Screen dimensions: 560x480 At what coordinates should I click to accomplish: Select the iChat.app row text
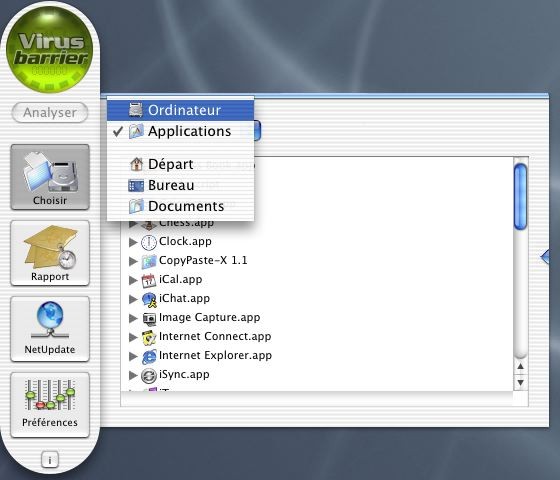tap(184, 298)
